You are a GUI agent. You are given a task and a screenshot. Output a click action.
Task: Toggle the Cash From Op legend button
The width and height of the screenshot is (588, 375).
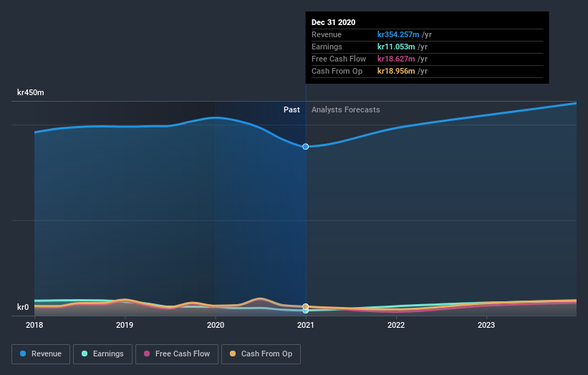tap(261, 354)
